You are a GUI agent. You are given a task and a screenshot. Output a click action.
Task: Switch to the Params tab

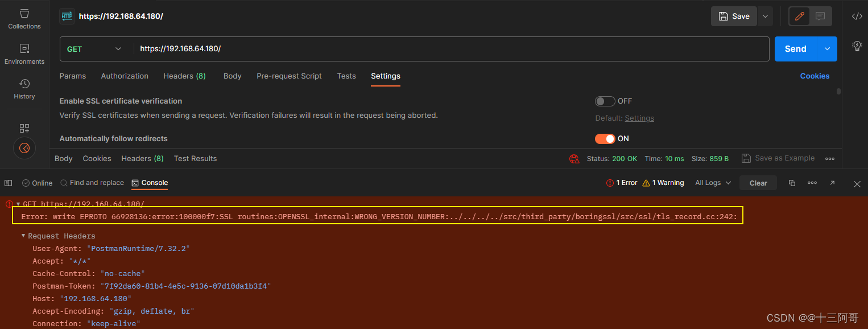click(x=73, y=76)
